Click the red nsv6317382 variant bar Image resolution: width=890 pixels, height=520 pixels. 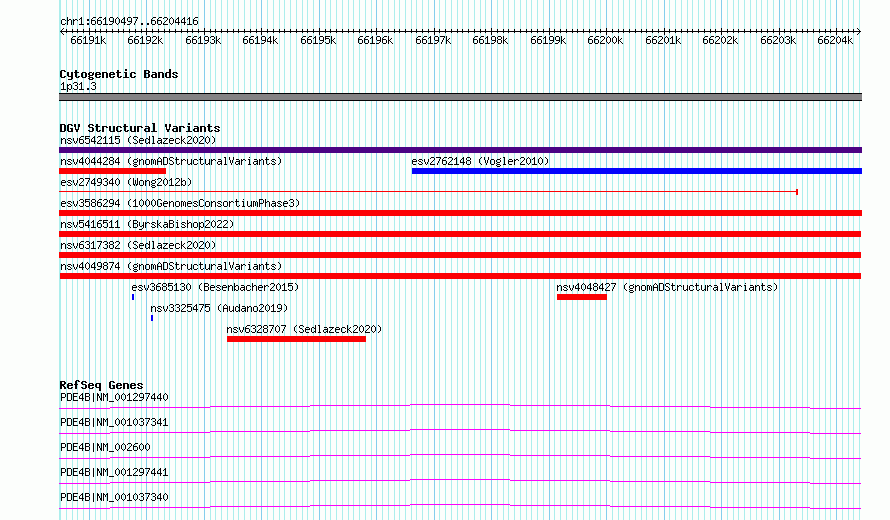460,255
